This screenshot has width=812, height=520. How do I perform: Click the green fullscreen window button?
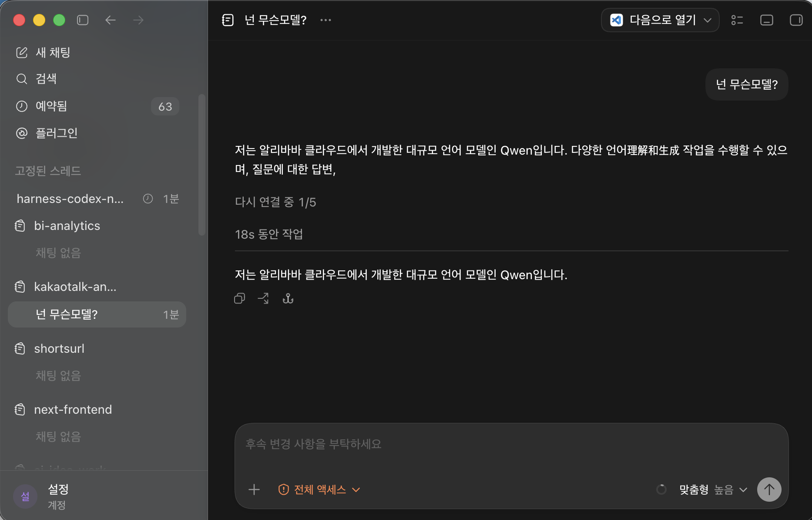tap(59, 20)
